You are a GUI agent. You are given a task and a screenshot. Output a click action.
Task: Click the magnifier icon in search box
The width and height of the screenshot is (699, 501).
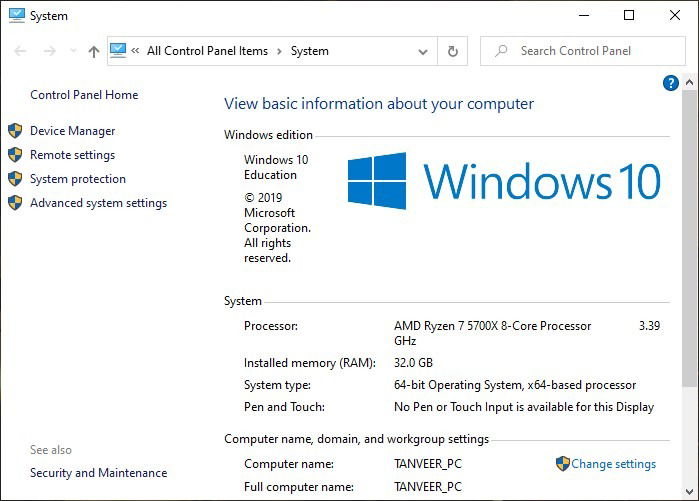click(x=501, y=51)
